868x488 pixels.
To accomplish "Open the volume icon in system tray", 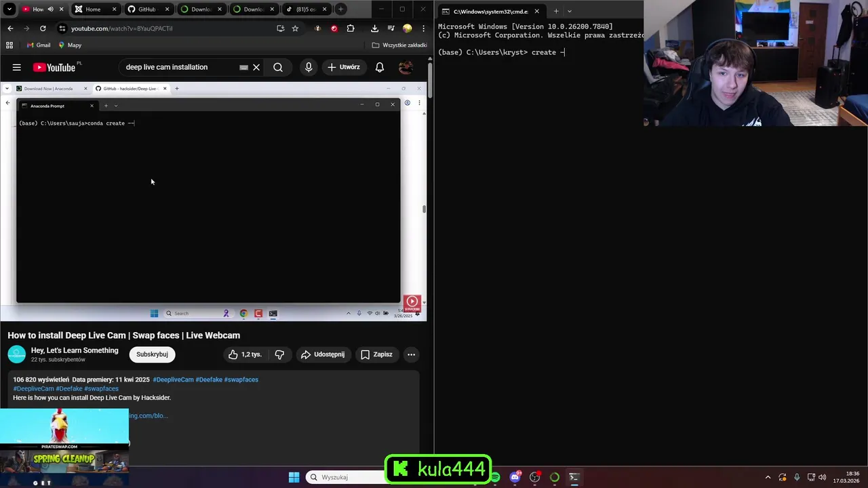I will coord(823,477).
